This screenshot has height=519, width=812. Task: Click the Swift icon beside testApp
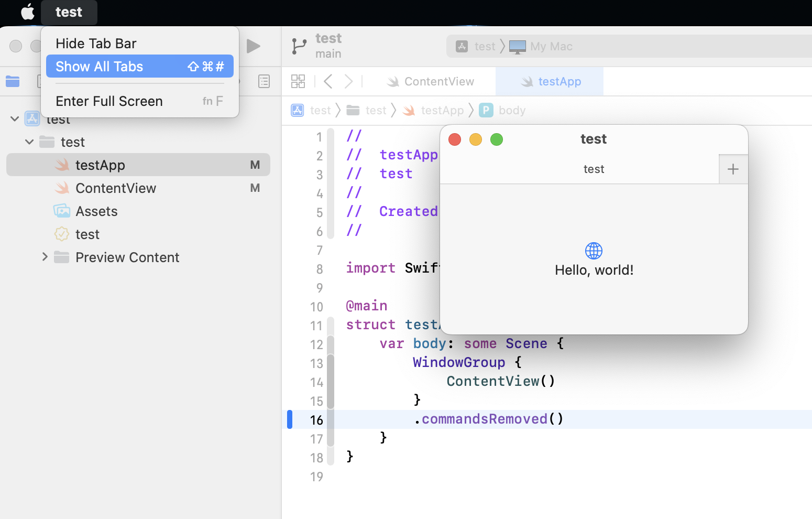pos(62,165)
